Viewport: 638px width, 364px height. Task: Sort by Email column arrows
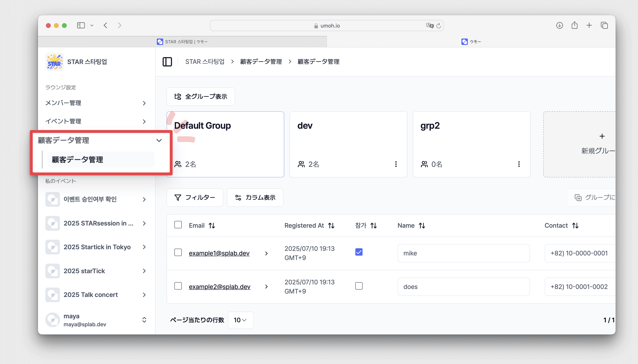point(212,226)
